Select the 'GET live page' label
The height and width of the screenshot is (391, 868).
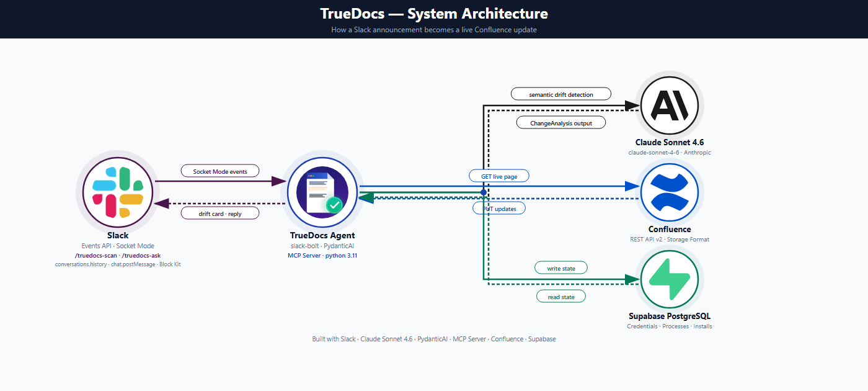point(499,176)
